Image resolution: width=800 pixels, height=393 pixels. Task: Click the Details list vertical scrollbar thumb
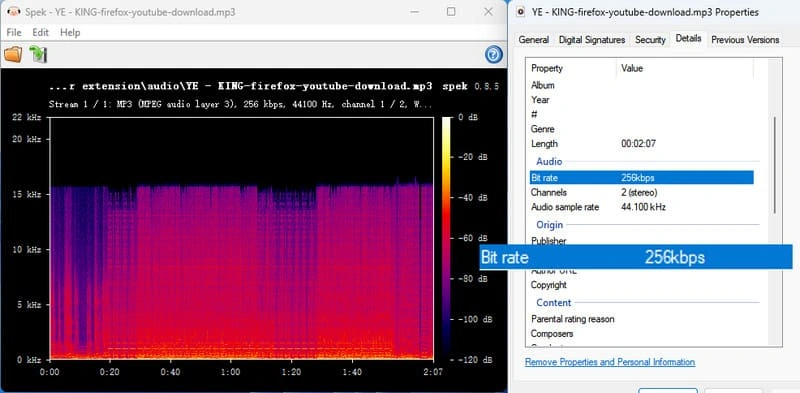[774, 165]
